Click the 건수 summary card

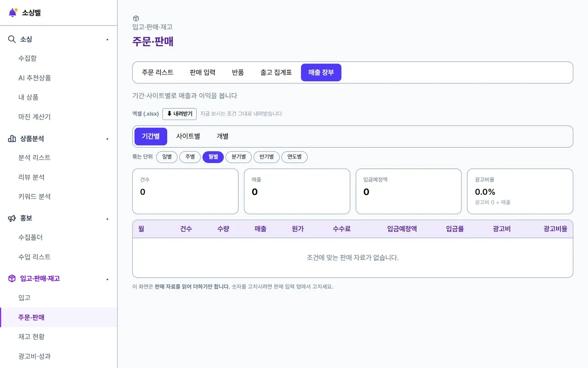185,191
